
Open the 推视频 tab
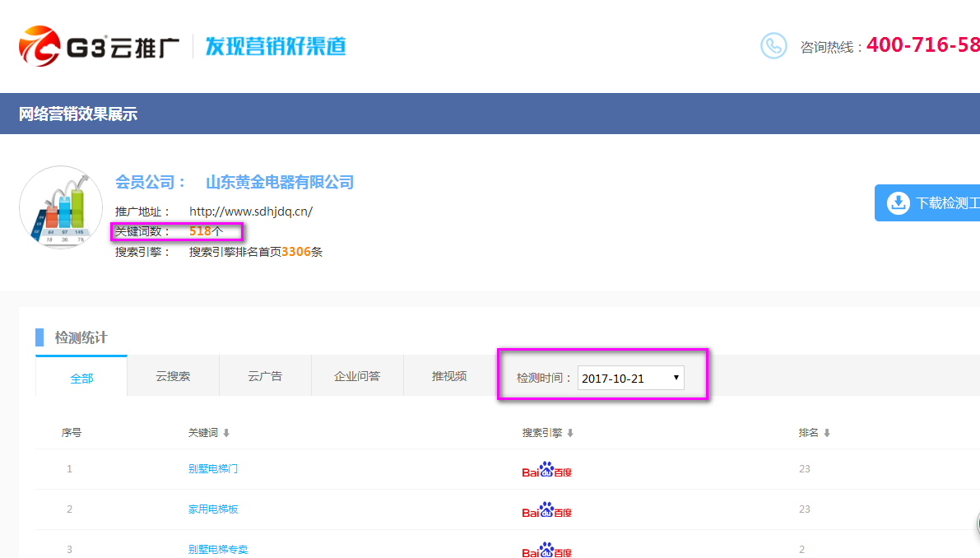point(449,376)
